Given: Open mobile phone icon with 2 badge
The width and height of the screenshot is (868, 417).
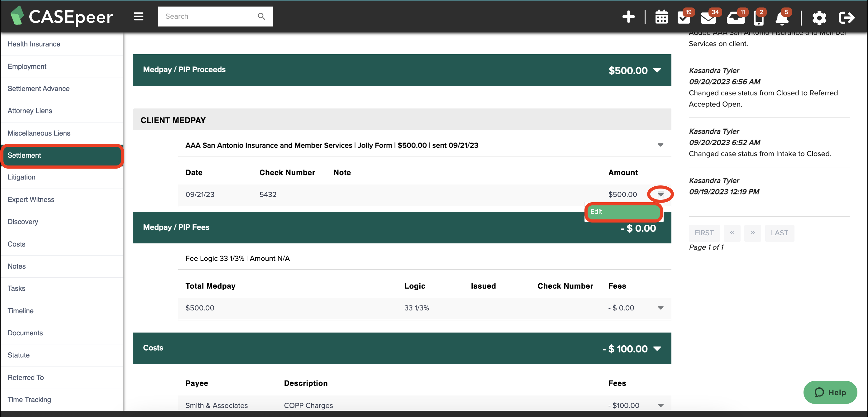Looking at the screenshot, I should [760, 17].
